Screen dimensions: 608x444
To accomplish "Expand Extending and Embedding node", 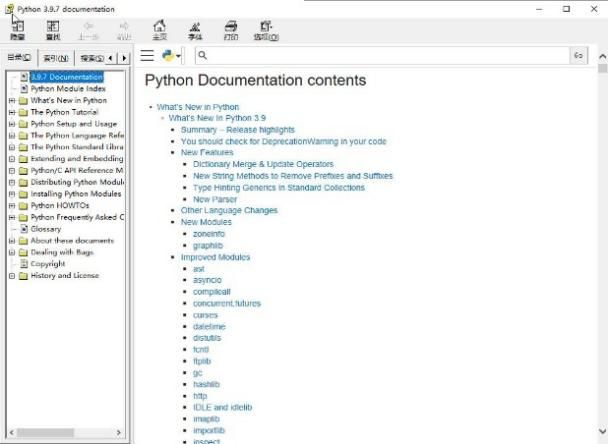I will (x=12, y=159).
